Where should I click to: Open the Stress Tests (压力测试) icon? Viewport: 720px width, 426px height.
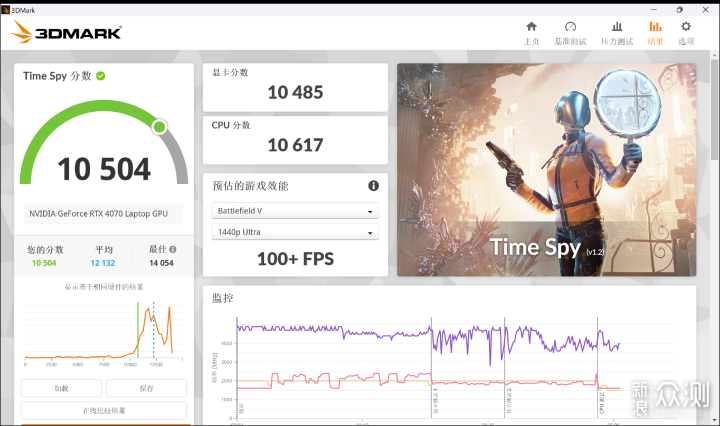click(617, 27)
